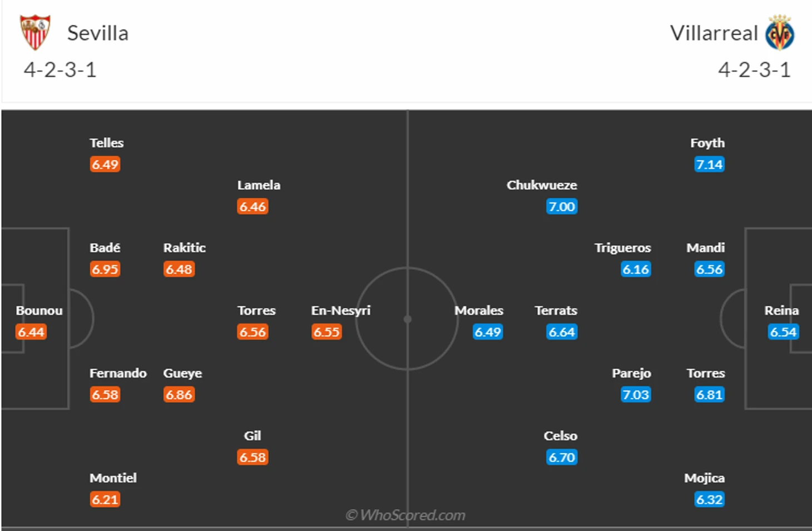Select player Lamela in Sevilla lineup

[x=259, y=185]
